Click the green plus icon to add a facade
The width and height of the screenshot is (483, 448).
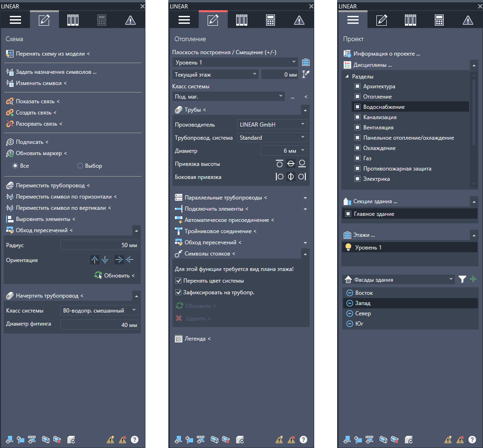[473, 279]
